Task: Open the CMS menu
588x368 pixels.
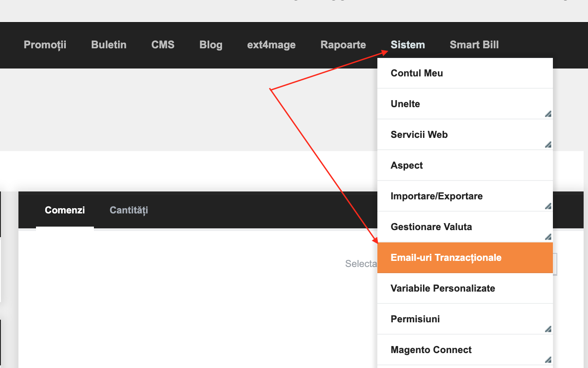Action: click(x=163, y=45)
